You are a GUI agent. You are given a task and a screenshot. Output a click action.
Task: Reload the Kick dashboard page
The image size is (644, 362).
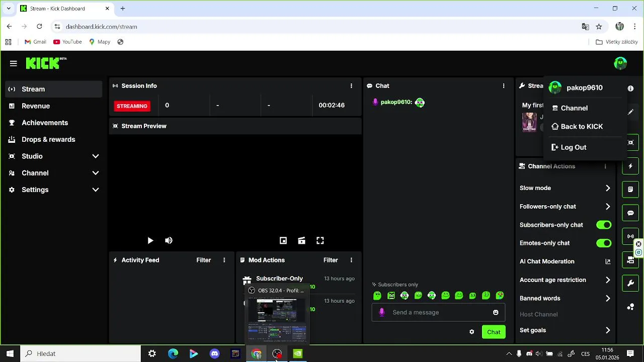(39, 27)
